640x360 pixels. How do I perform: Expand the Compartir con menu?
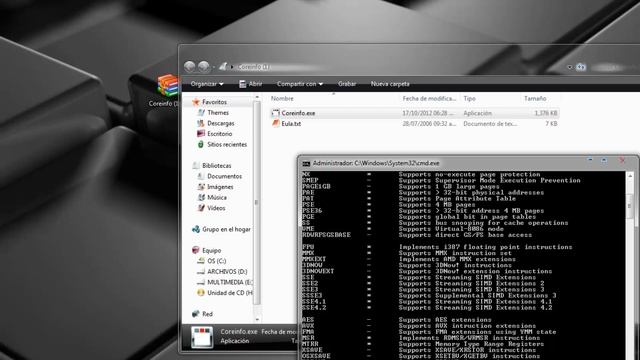point(300,84)
